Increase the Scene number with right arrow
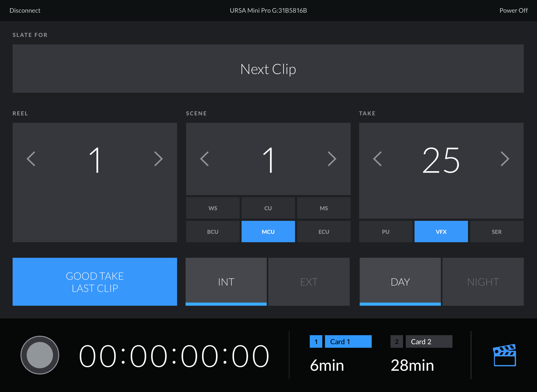The width and height of the screenshot is (537, 392). pos(332,159)
